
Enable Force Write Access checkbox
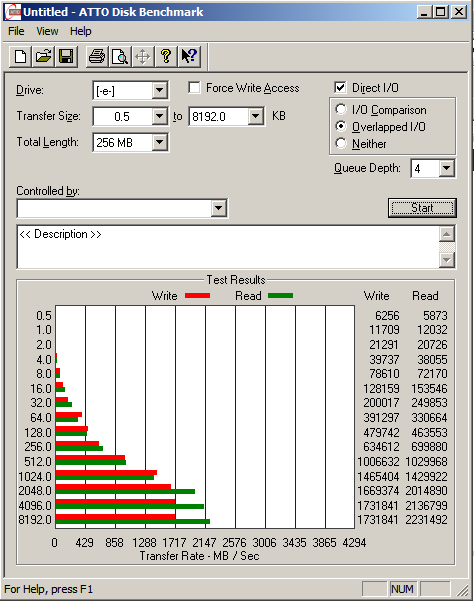tap(194, 88)
